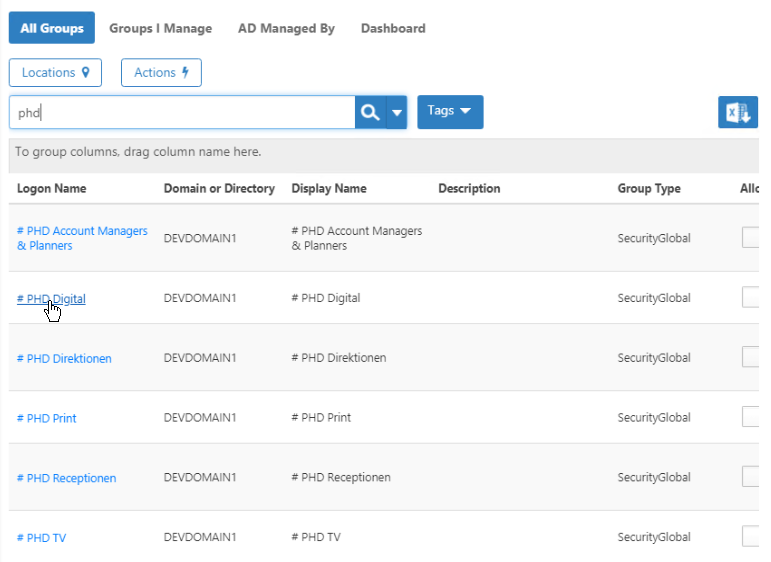Sort by the Group Type column header

[x=648, y=188]
